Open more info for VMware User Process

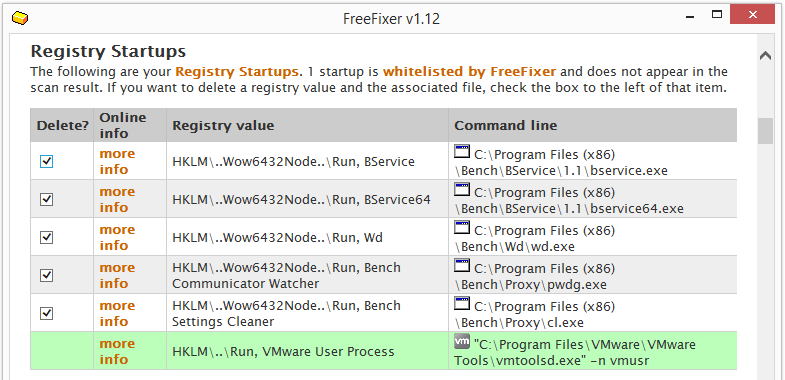coord(117,351)
